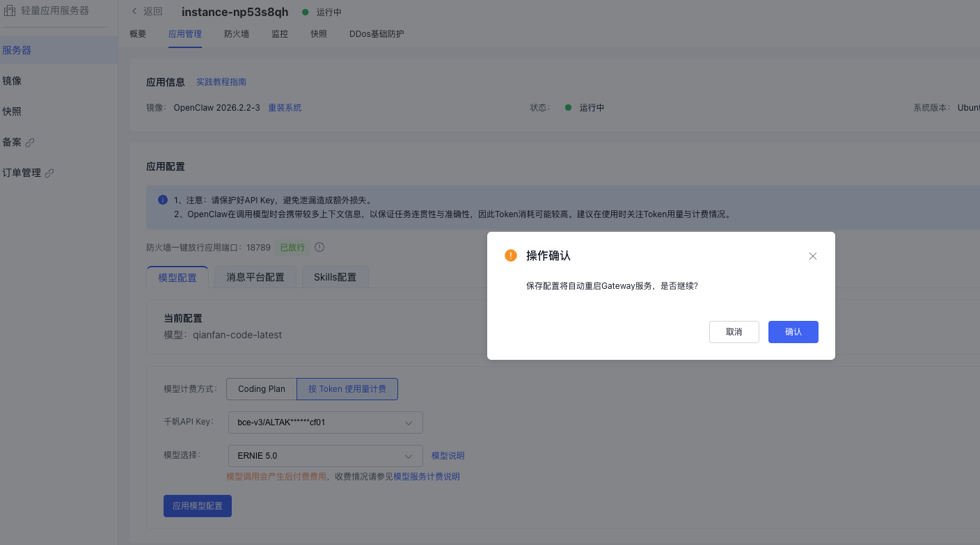Viewport: 980px width, 545px height.
Task: Switch to the 消息平台配置 tab
Action: (x=255, y=277)
